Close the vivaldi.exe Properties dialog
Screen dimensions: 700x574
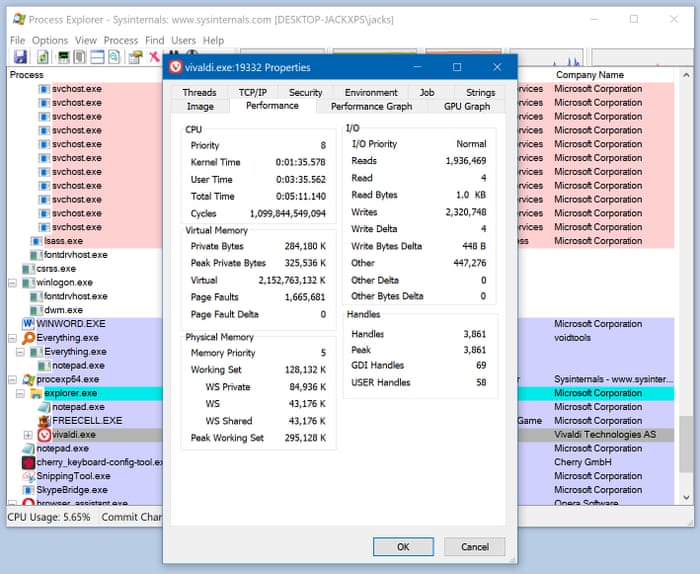pos(497,67)
